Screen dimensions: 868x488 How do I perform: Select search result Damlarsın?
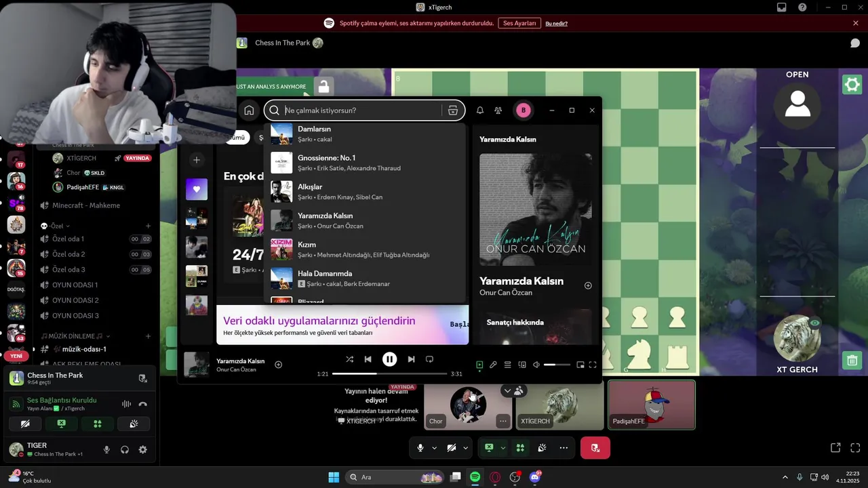pos(365,134)
